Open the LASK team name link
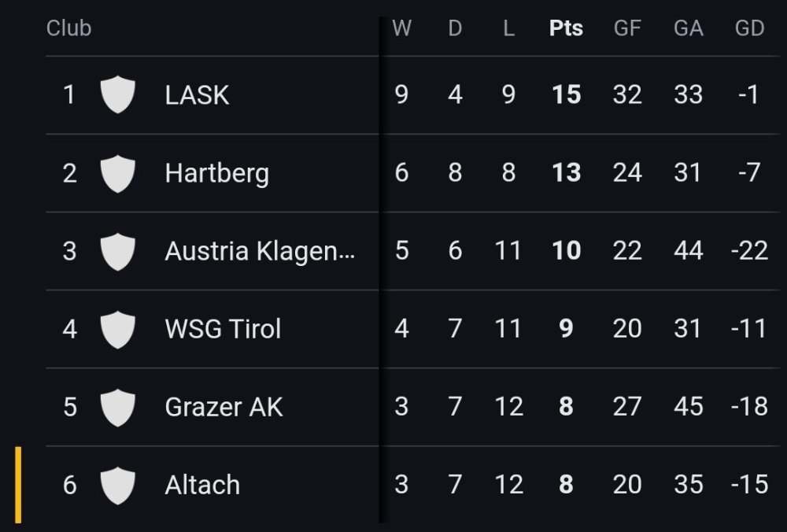787x532 pixels. pyautogui.click(x=197, y=95)
